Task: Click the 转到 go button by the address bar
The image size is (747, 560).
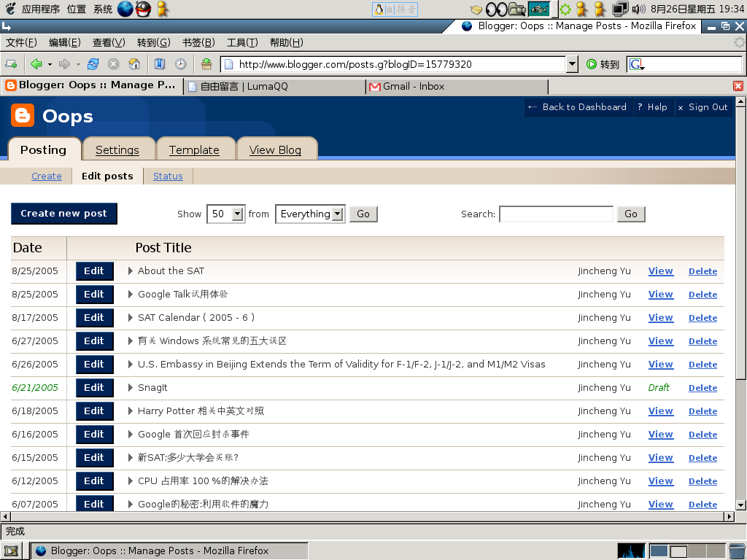Action: click(603, 64)
